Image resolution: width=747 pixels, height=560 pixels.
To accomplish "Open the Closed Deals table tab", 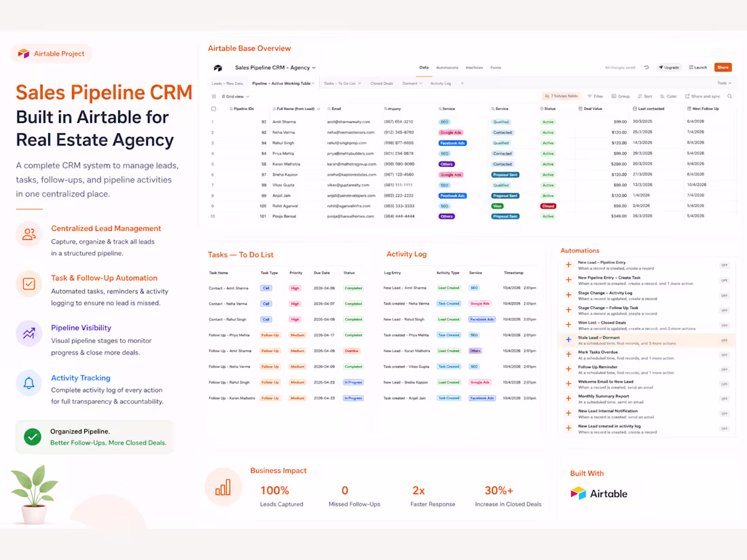I will 382,83.
